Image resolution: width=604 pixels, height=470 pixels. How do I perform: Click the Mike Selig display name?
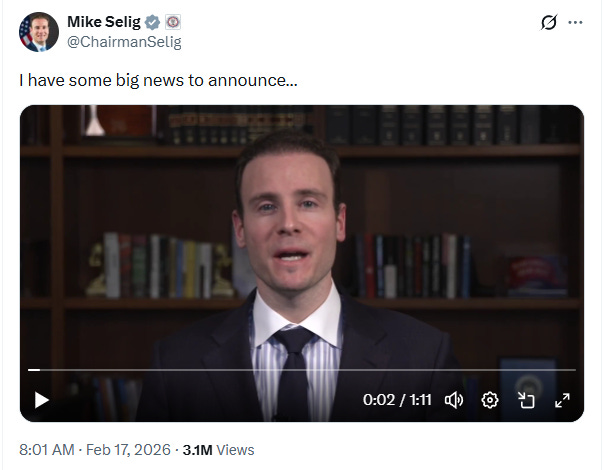104,22
